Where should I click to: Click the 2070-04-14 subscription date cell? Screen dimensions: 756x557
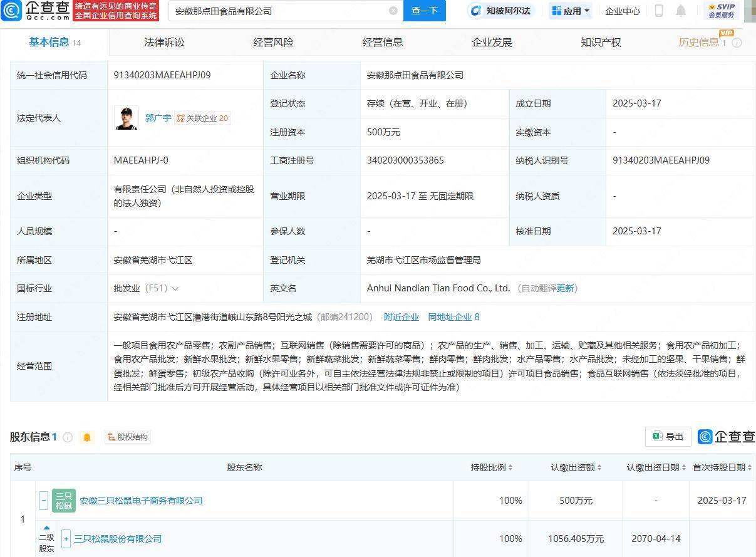pyautogui.click(x=656, y=539)
